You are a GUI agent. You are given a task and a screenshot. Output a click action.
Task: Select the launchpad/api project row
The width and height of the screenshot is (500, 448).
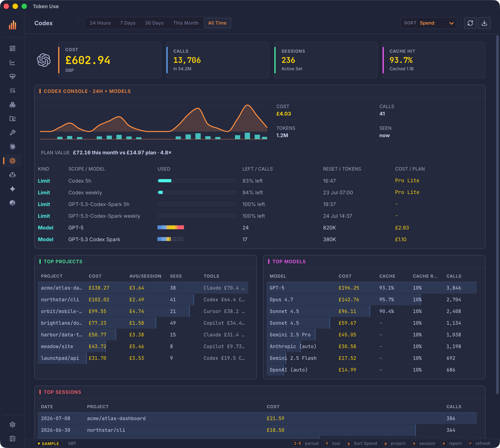(143, 358)
